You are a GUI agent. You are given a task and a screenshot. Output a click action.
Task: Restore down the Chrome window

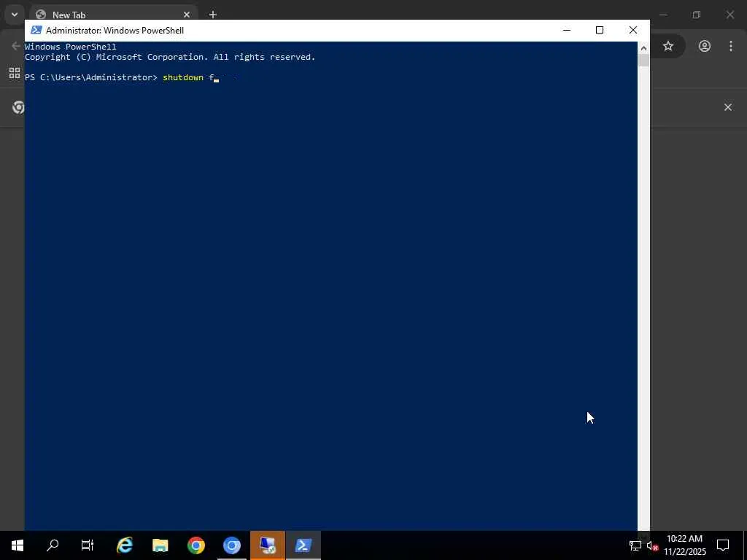click(x=697, y=15)
